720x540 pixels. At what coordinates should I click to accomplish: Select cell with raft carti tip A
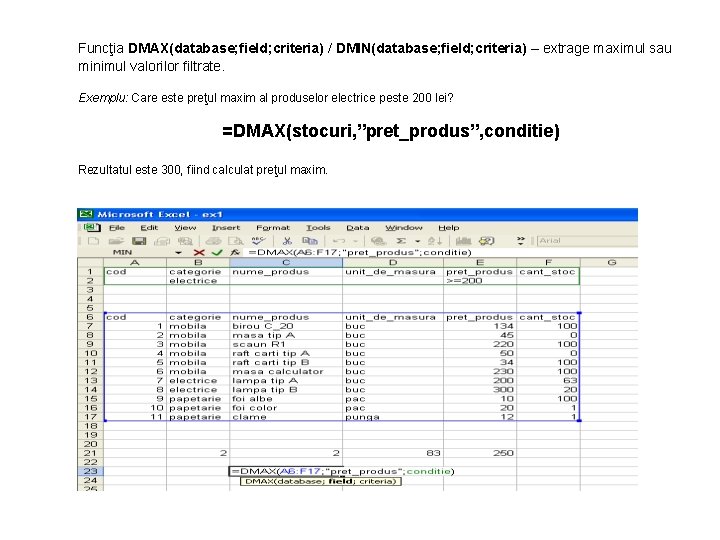coord(286,354)
